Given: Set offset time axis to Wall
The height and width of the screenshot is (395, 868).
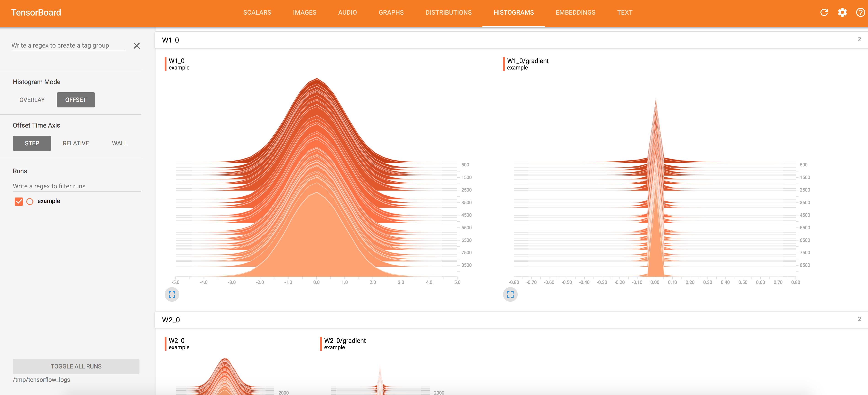Looking at the screenshot, I should click(x=119, y=144).
